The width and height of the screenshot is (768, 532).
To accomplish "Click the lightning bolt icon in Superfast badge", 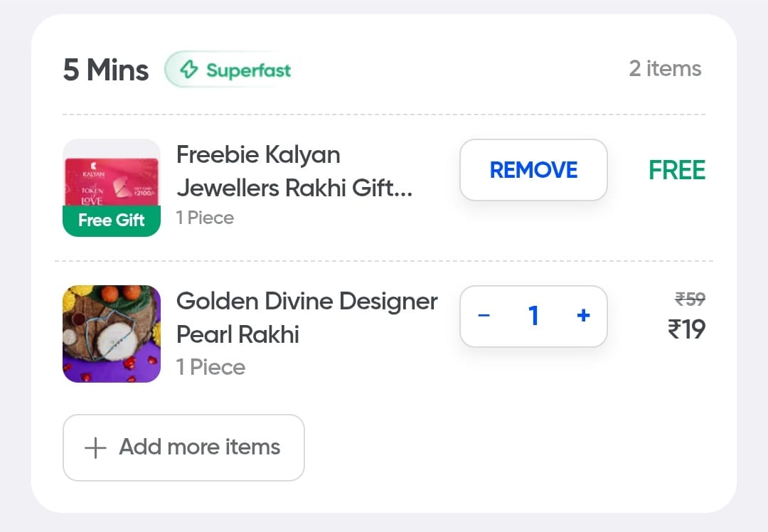I will click(188, 70).
